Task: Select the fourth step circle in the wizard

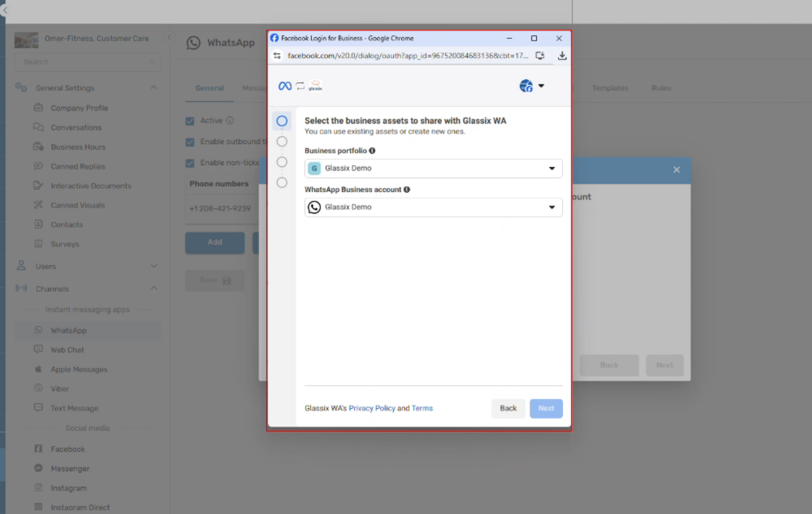Action: pos(282,183)
